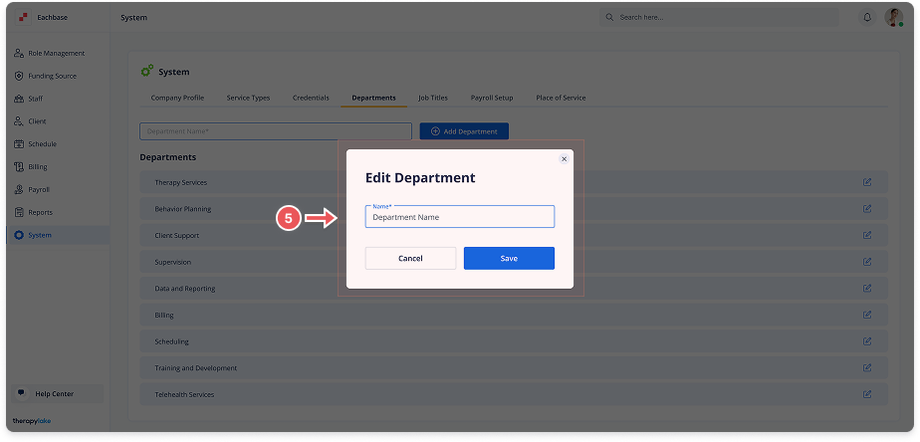The image size is (920, 442).
Task: Click the therapylake footer logo
Action: (x=32, y=421)
